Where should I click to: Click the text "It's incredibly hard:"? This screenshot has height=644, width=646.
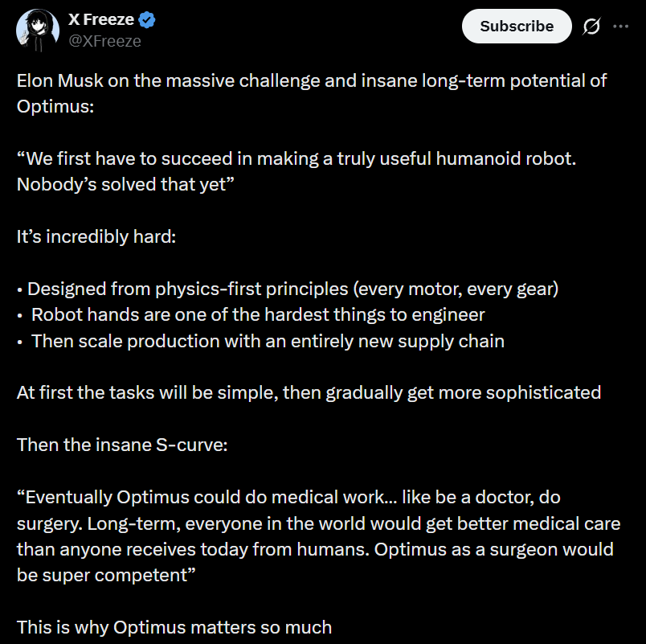[x=91, y=236]
